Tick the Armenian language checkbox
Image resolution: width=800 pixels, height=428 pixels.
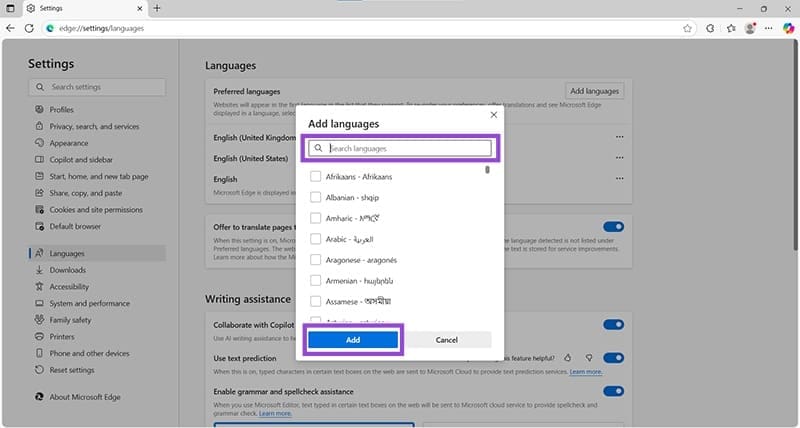[x=316, y=280]
